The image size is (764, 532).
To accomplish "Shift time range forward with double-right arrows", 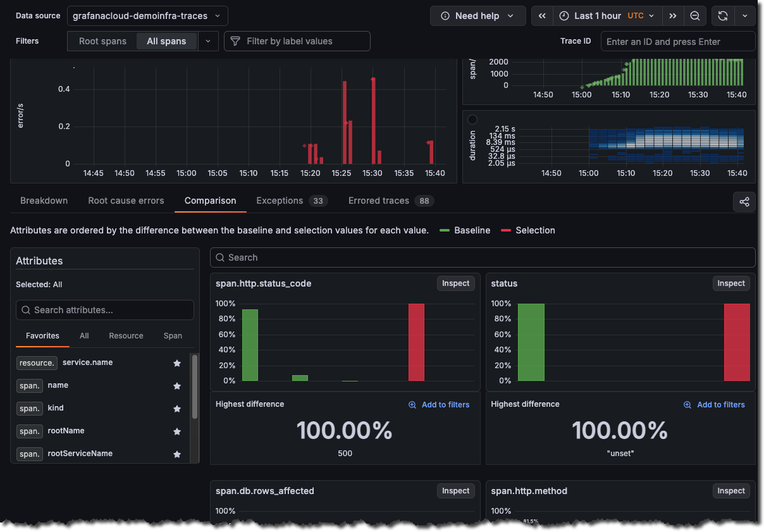I will click(673, 16).
